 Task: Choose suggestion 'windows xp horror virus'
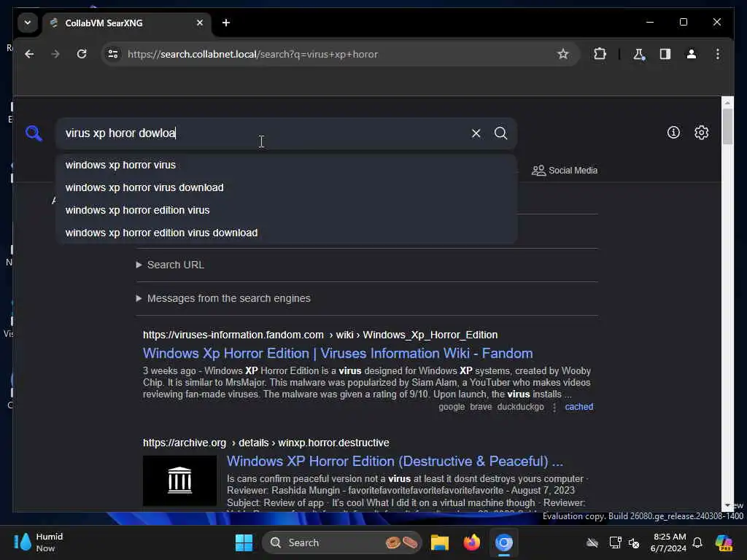coord(286,165)
